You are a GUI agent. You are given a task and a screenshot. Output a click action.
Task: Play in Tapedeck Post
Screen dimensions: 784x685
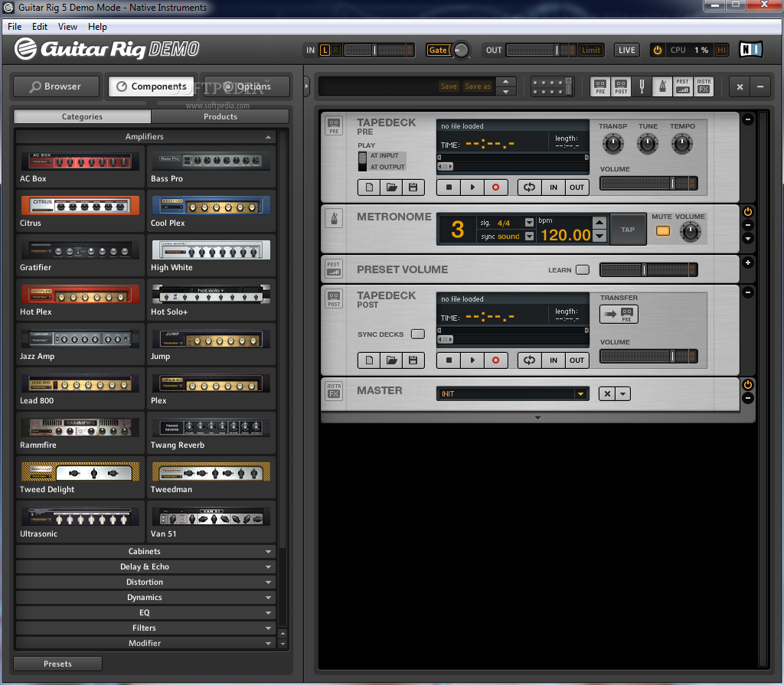tap(472, 360)
